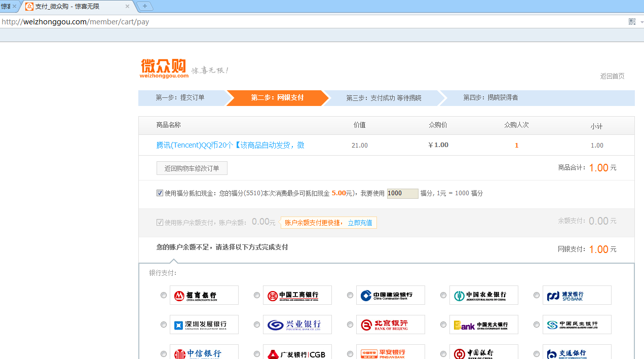Click the 商品名称 column header

tap(169, 125)
